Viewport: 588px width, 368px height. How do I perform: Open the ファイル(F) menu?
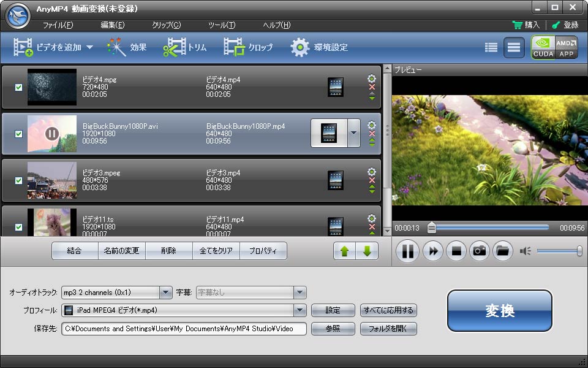[x=58, y=25]
